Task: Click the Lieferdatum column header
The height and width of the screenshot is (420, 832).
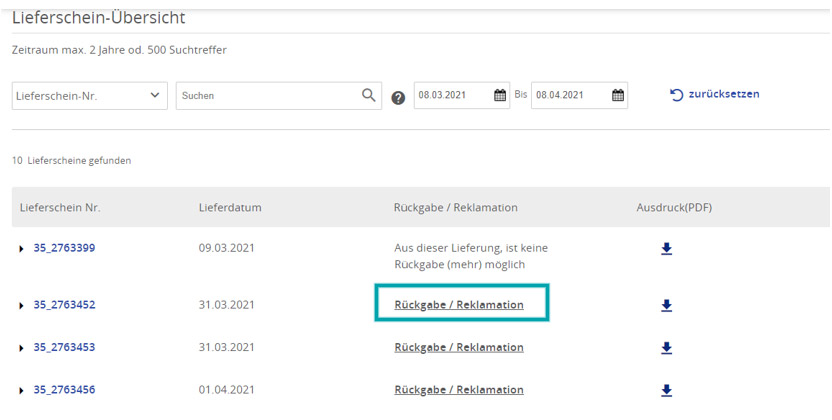Action: [230, 208]
